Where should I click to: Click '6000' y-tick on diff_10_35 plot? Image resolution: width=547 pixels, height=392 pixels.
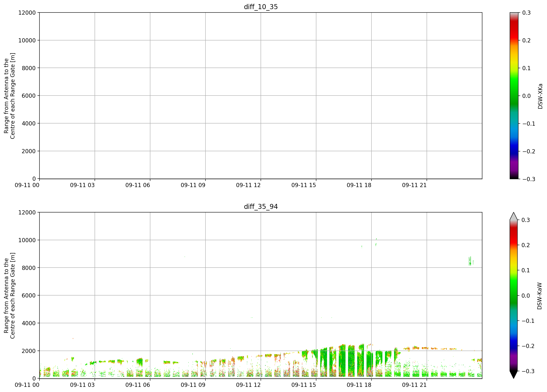29,96
